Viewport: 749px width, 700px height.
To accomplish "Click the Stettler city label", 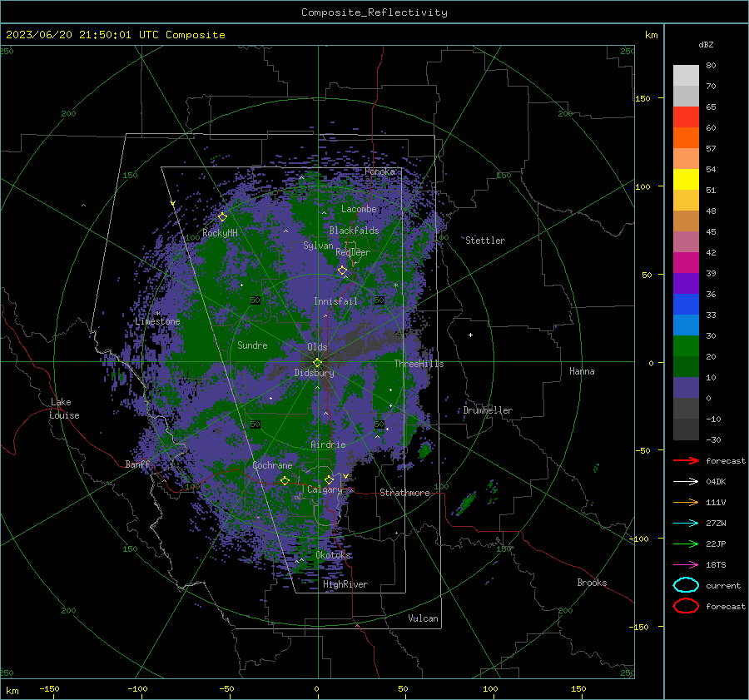I will (485, 241).
